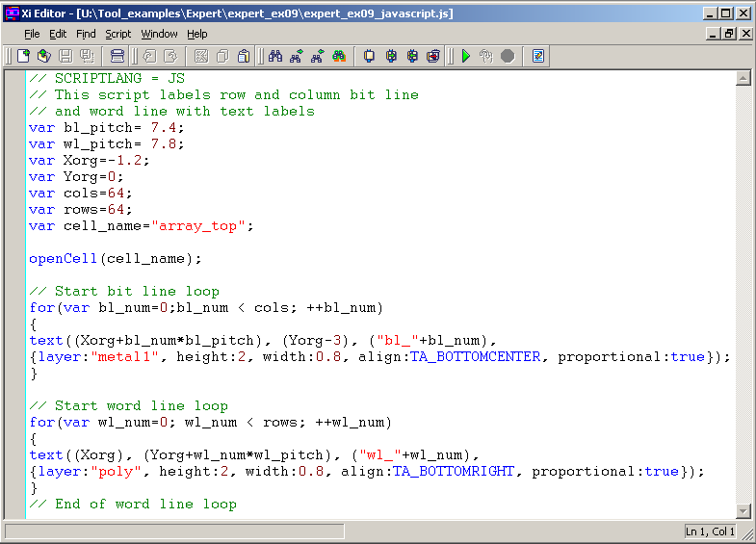
Task: Open the Window menu
Action: tap(159, 34)
